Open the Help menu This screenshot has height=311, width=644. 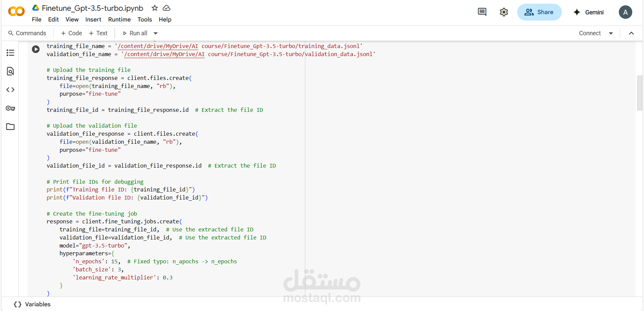point(165,19)
